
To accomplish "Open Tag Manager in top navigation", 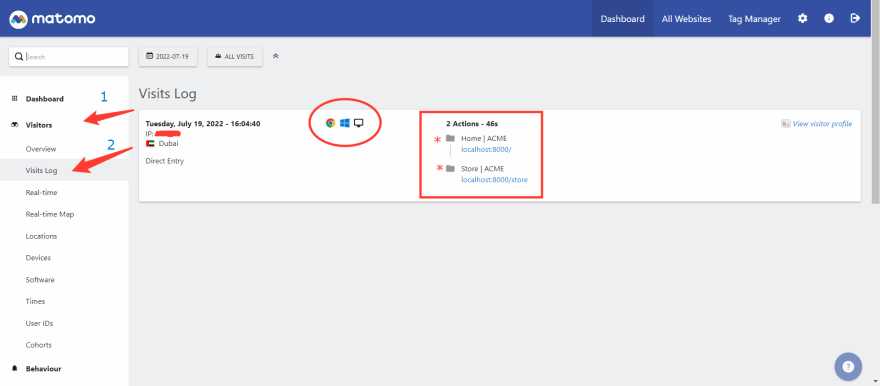I will pyautogui.click(x=754, y=19).
